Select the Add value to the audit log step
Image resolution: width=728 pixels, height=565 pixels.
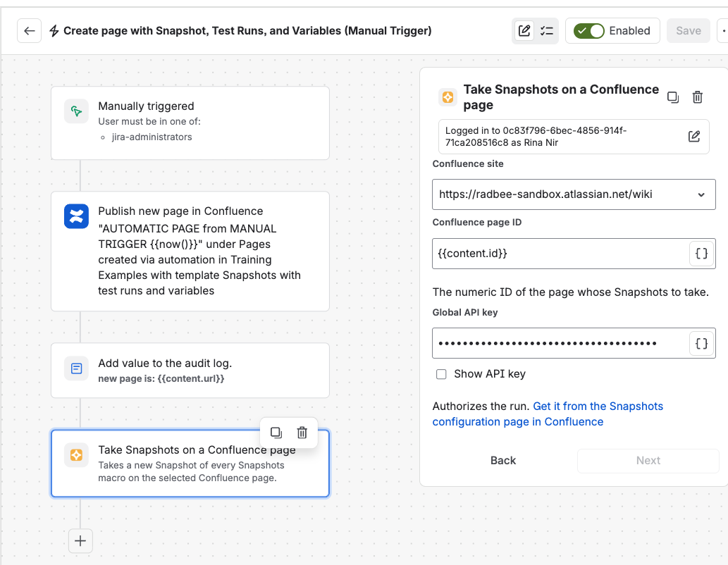click(190, 371)
